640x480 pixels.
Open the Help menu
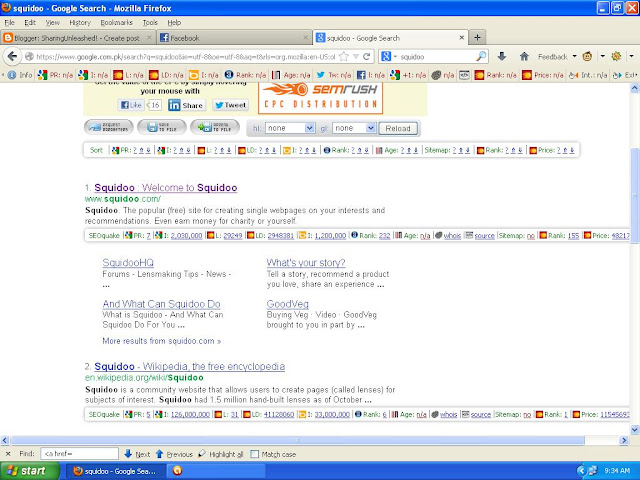[174, 22]
